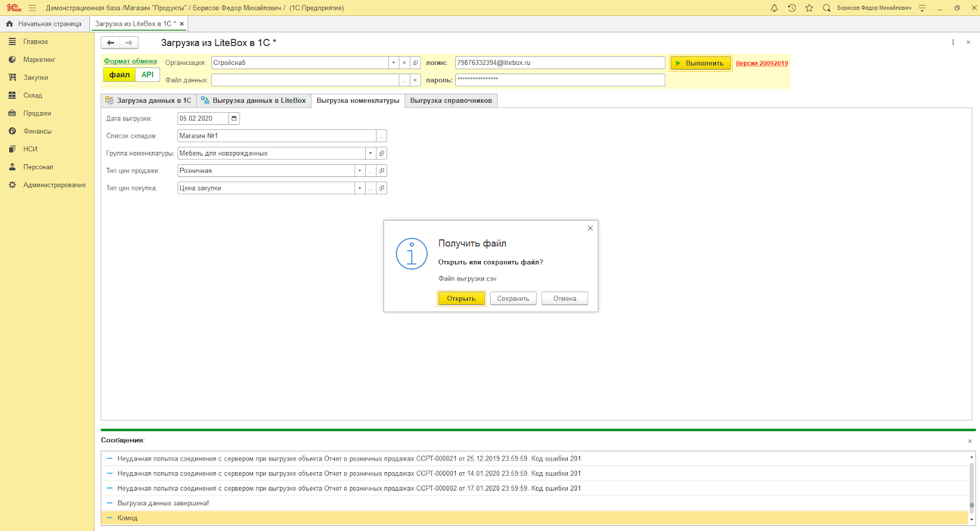Select файл exchange format toggle
This screenshot has height=531, width=980.
pyautogui.click(x=119, y=75)
